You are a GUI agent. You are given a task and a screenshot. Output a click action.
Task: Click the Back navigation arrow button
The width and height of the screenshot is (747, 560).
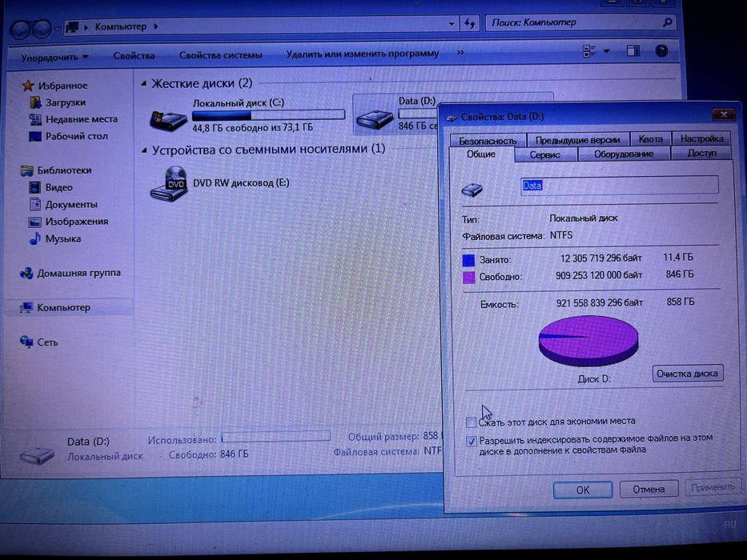tap(21, 30)
